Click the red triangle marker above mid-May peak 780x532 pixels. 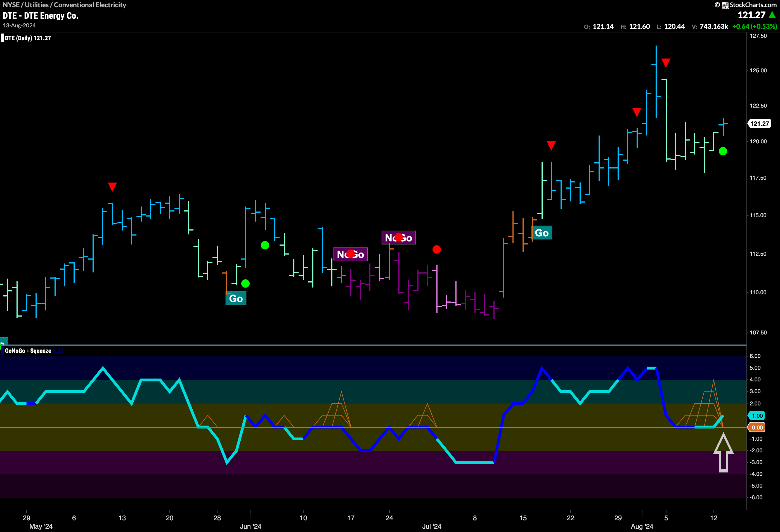point(112,187)
